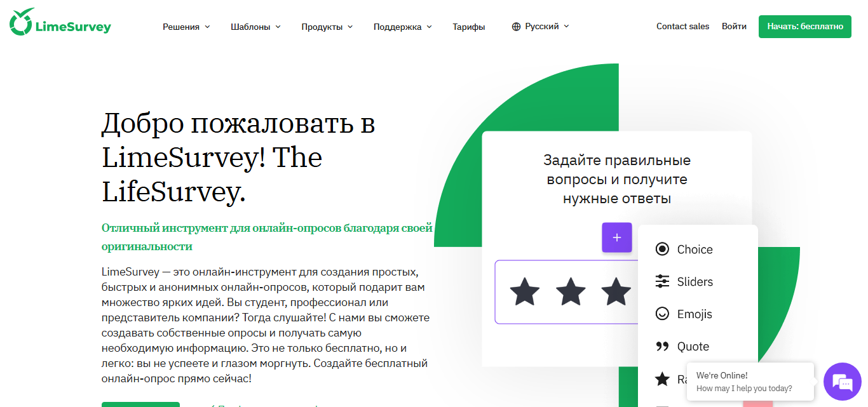Click the globe language icon
Image resolution: width=868 pixels, height=407 pixels.
(516, 27)
